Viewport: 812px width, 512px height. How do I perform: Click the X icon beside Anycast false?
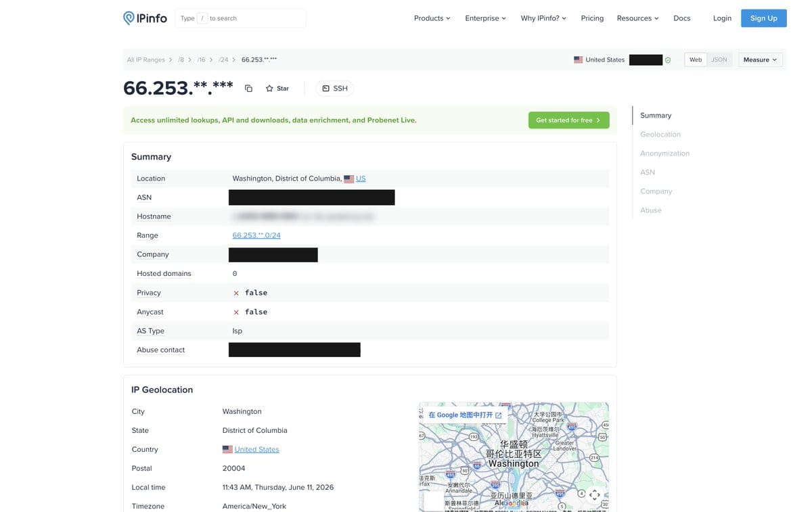(236, 312)
